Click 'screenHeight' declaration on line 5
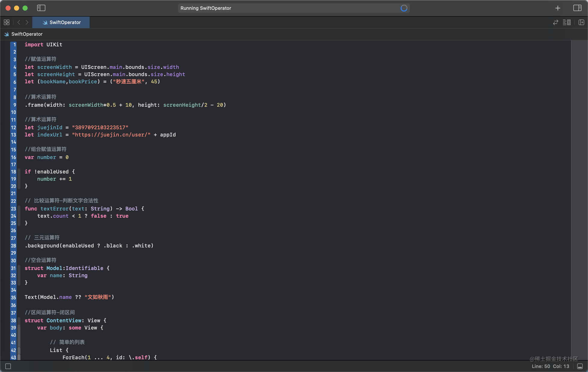Viewport: 588px width, 372px height. (56, 74)
